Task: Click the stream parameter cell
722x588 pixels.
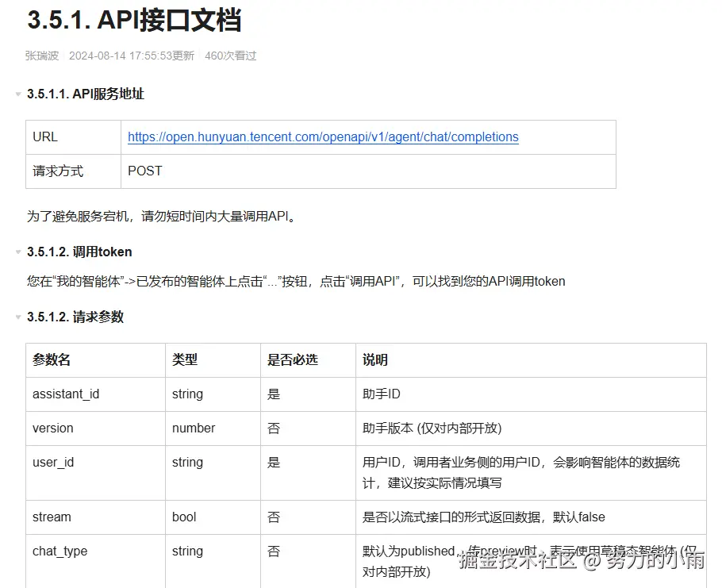Action: pos(95,517)
